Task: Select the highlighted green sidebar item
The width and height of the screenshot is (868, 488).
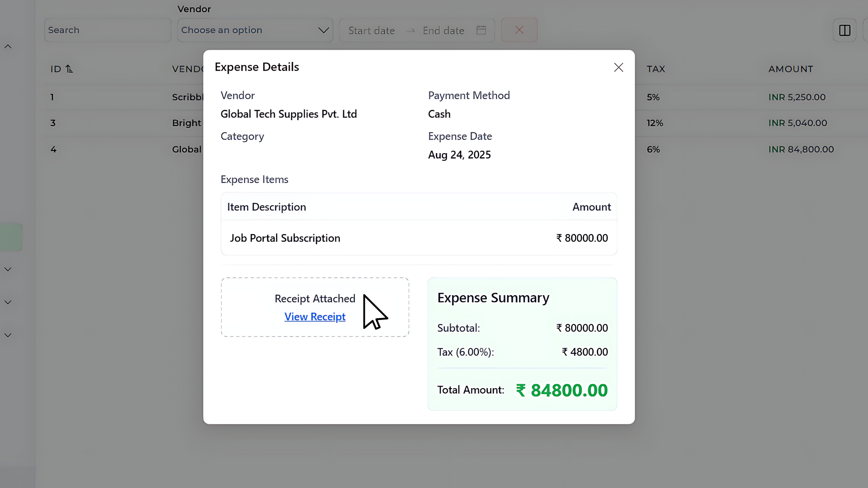Action: [11, 237]
